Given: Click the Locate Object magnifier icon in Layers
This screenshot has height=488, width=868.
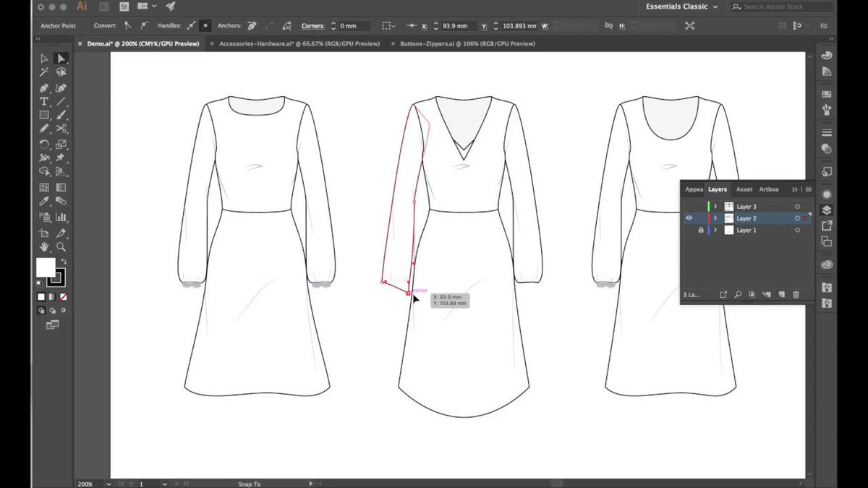Looking at the screenshot, I should click(738, 295).
